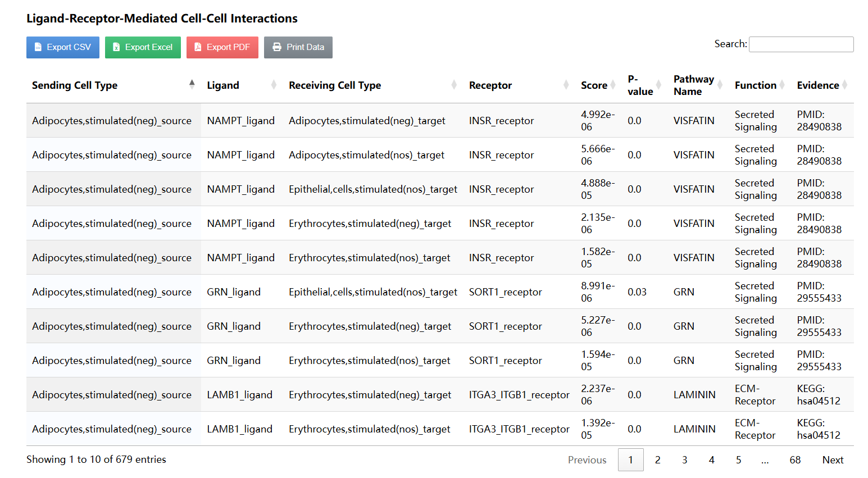Image resolution: width=868 pixels, height=478 pixels.
Task: Sort by Ligand column sort icon
Action: tap(274, 85)
